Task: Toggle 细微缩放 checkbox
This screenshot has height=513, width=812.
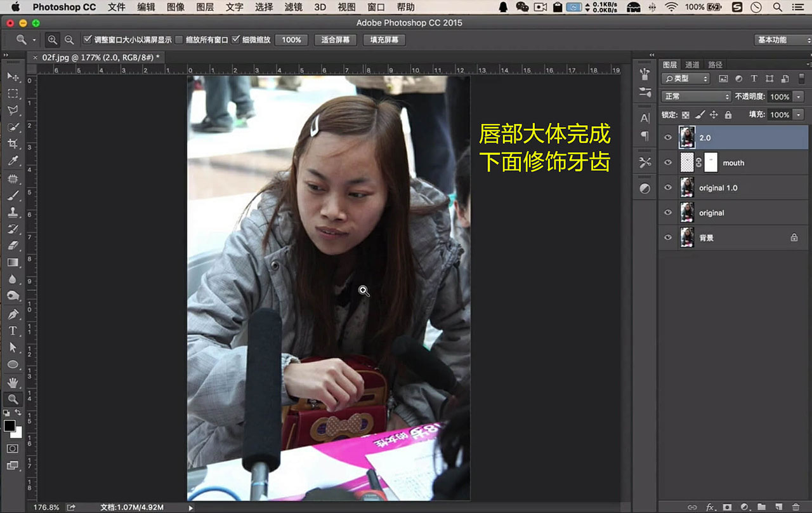Action: tap(236, 39)
